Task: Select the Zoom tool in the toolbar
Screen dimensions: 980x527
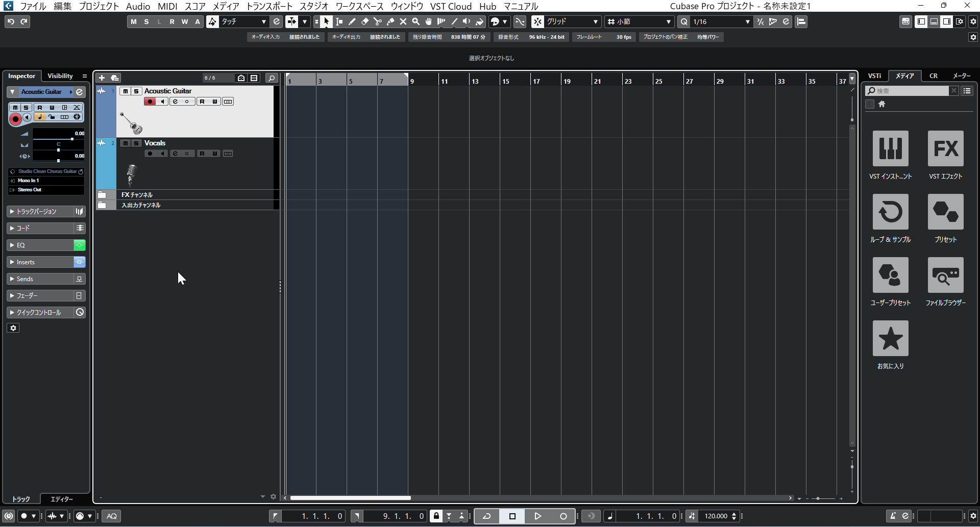Action: coord(416,21)
